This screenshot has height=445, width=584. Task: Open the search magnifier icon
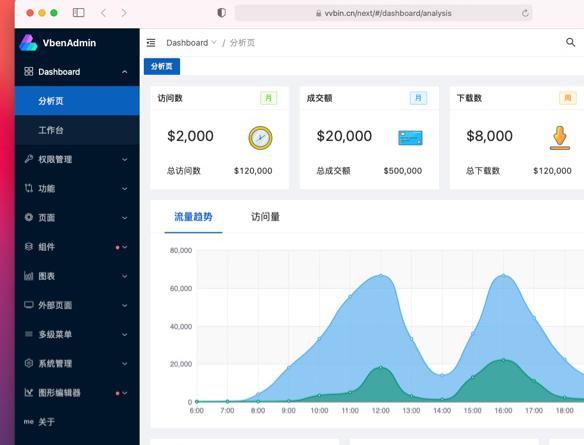pos(570,42)
